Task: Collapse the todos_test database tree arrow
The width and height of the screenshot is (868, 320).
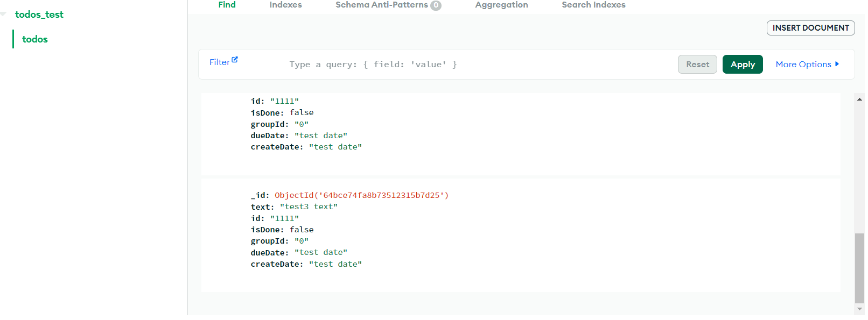Action: coord(3,15)
